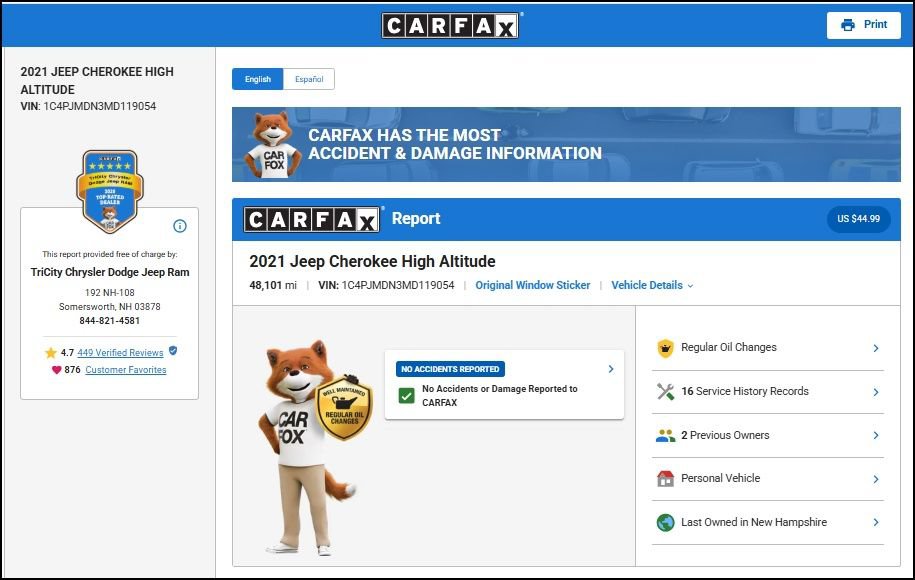Click the dealer phone number 844-821-4581
This screenshot has width=915, height=580.
(x=110, y=320)
